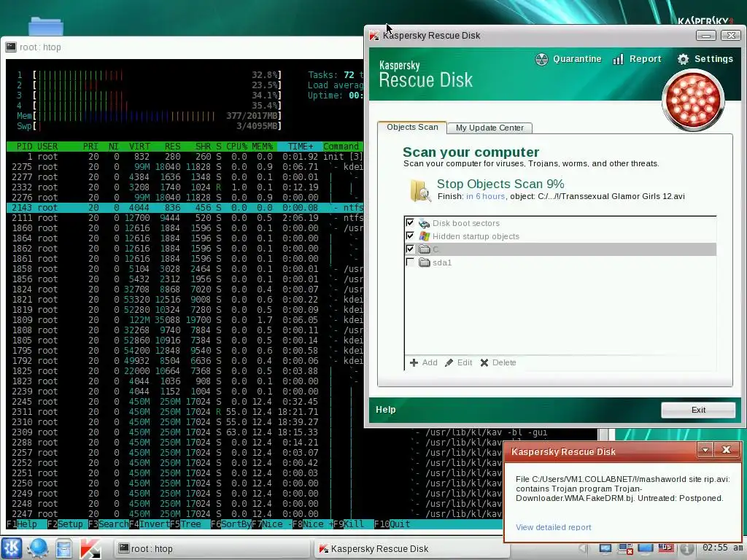This screenshot has width=747, height=560.
Task: Click Delete object button
Action: [x=498, y=362]
